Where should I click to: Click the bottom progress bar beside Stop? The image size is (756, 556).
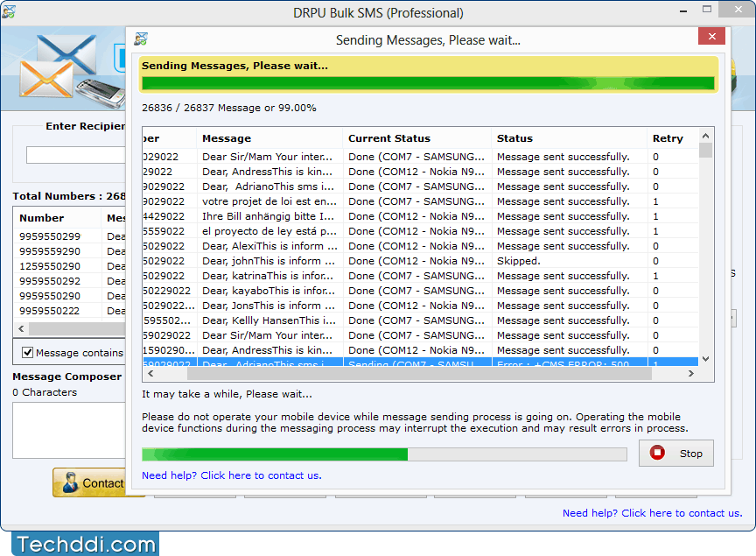click(x=384, y=454)
